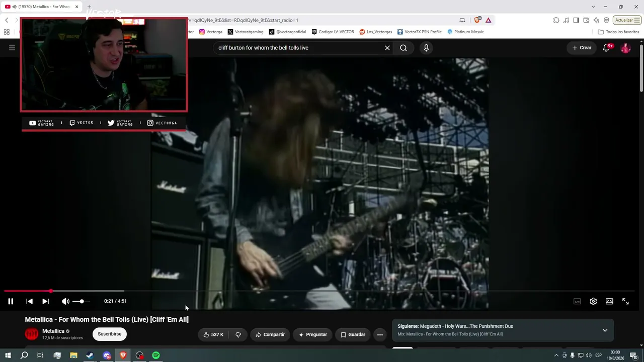The height and width of the screenshot is (362, 644).
Task: Enter fullscreen video mode
Action: click(x=625, y=301)
